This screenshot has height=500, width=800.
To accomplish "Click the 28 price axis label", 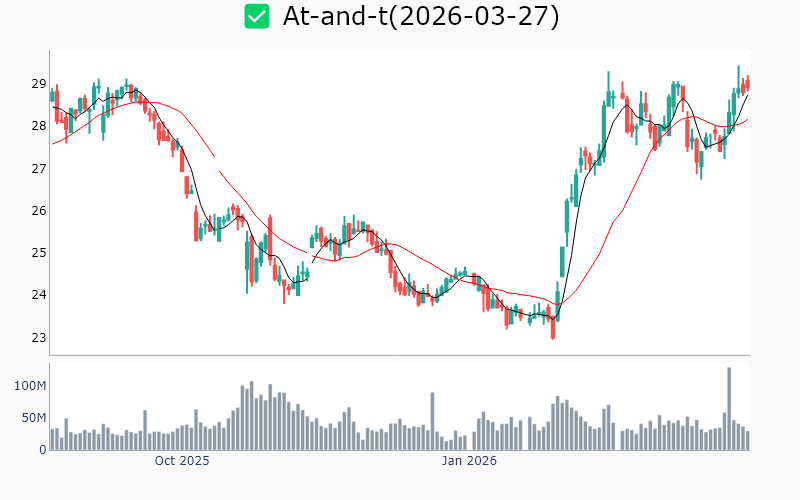I will pos(39,126).
